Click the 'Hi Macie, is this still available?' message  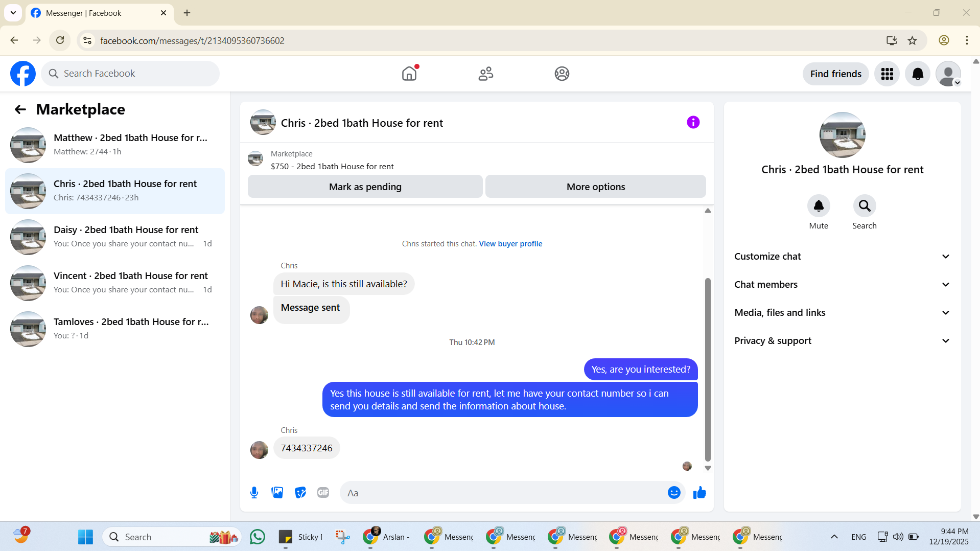(344, 284)
